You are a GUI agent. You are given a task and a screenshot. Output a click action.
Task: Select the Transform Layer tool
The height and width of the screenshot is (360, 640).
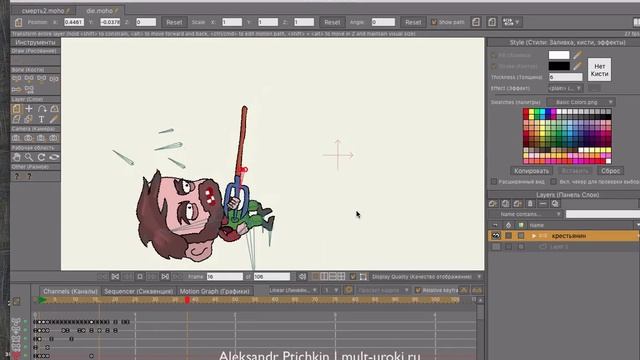click(x=16, y=109)
